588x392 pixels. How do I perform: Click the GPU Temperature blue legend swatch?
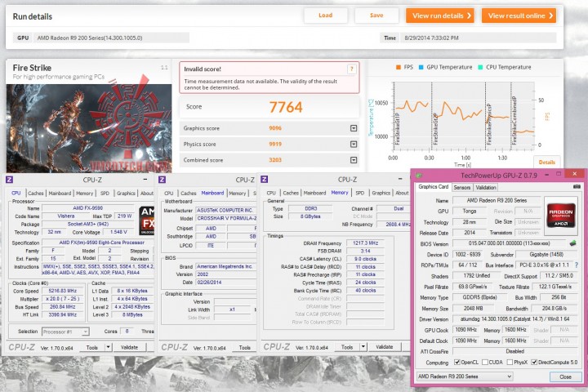pos(421,67)
